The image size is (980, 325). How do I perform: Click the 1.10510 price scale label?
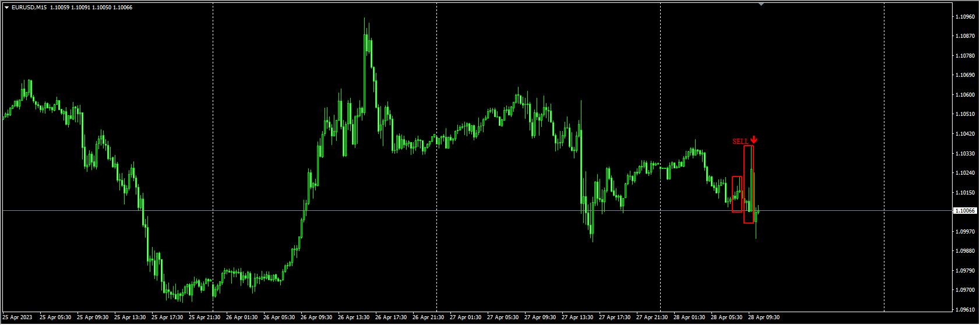pos(965,114)
